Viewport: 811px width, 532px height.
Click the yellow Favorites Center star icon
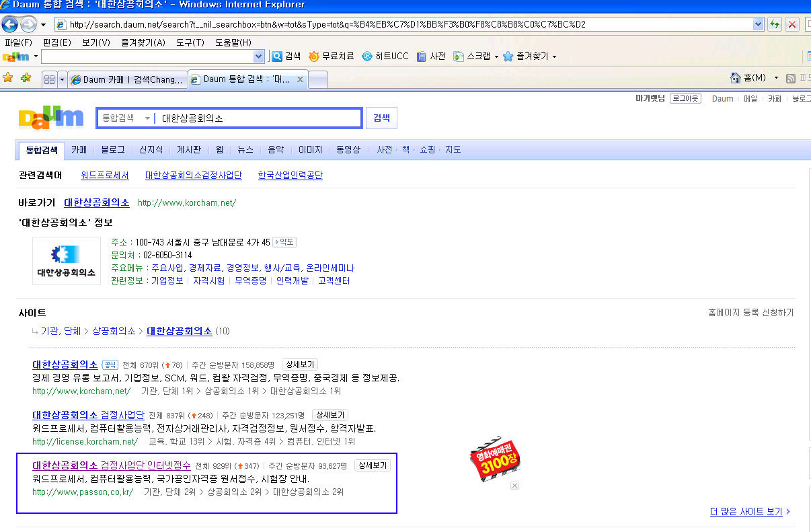(8, 78)
